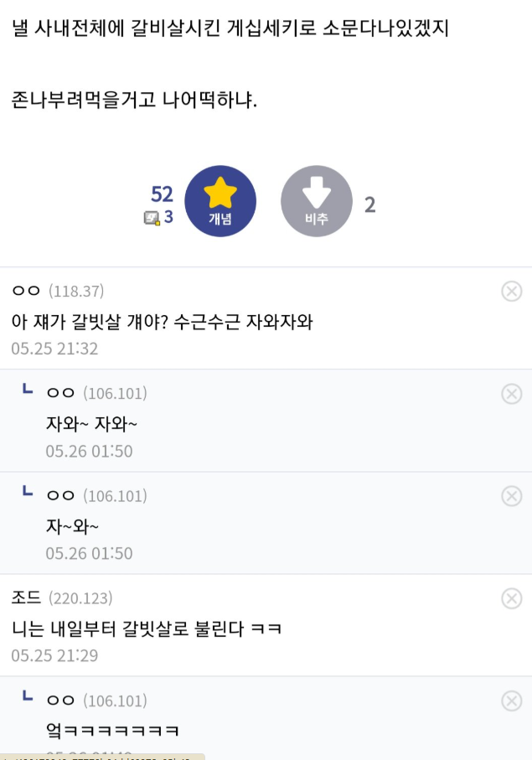The width and height of the screenshot is (532, 760).
Task: Click the upvote count 52
Action: [x=162, y=194]
